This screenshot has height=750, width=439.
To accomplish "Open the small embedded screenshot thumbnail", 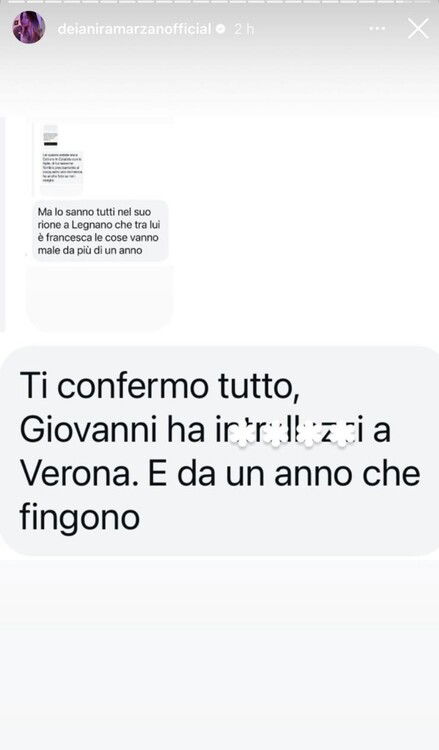I will click(61, 159).
